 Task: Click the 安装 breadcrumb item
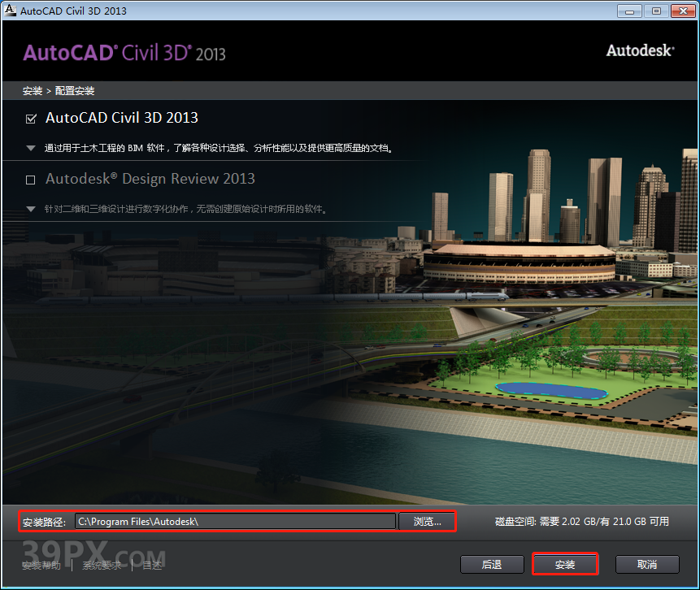click(33, 91)
